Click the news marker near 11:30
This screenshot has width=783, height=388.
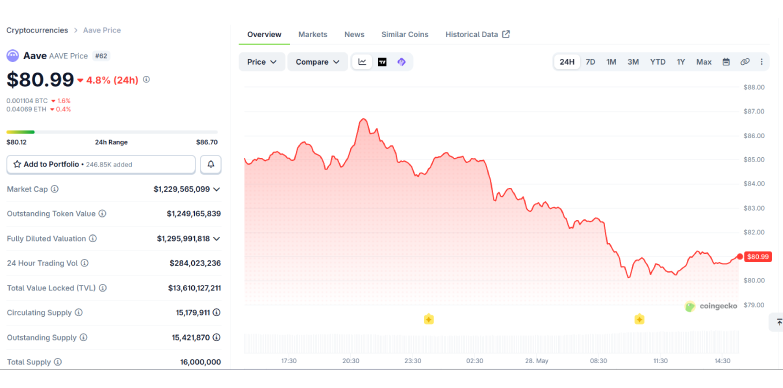point(639,319)
